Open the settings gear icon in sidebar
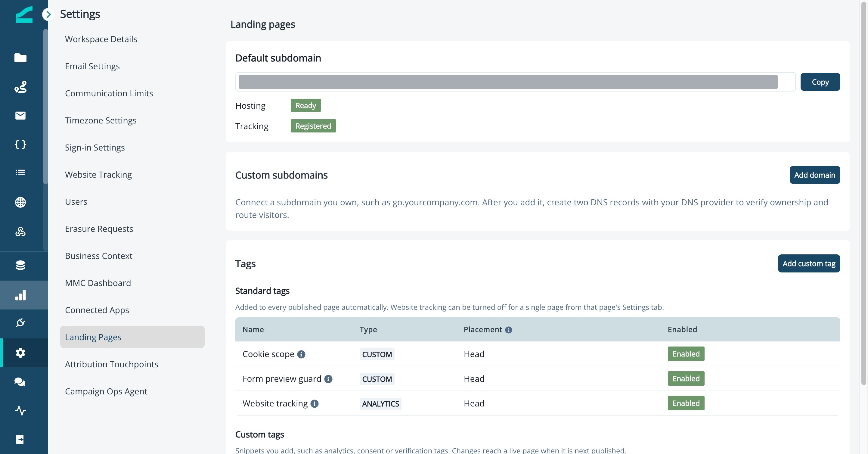The image size is (868, 454). 20,353
